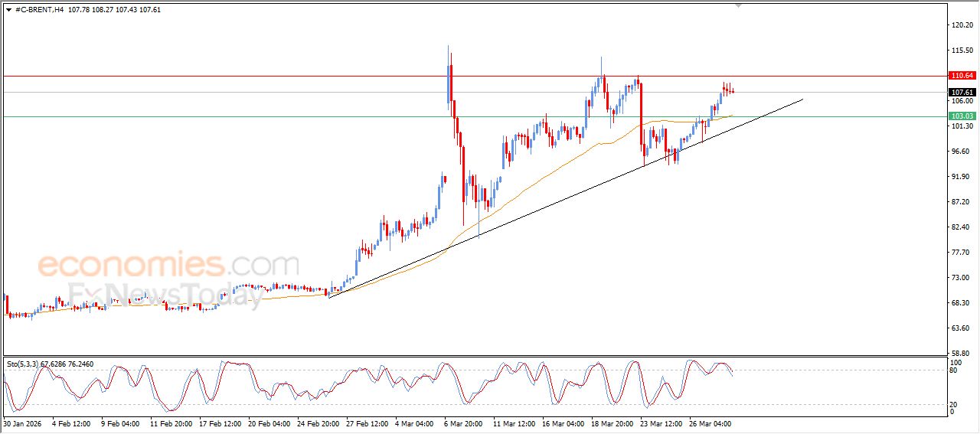Click the 82.40 price scale value

(x=960, y=227)
